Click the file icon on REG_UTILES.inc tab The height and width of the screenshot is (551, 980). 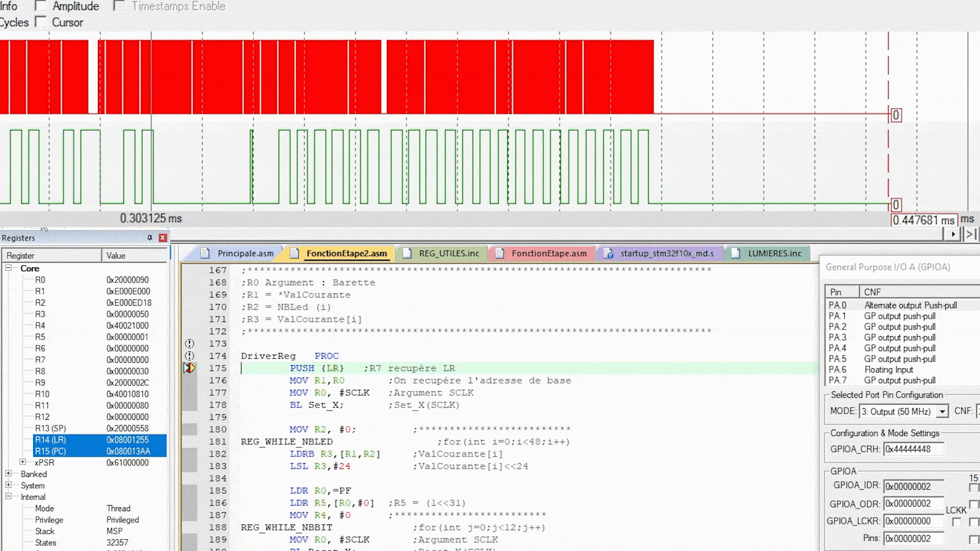pyautogui.click(x=407, y=253)
